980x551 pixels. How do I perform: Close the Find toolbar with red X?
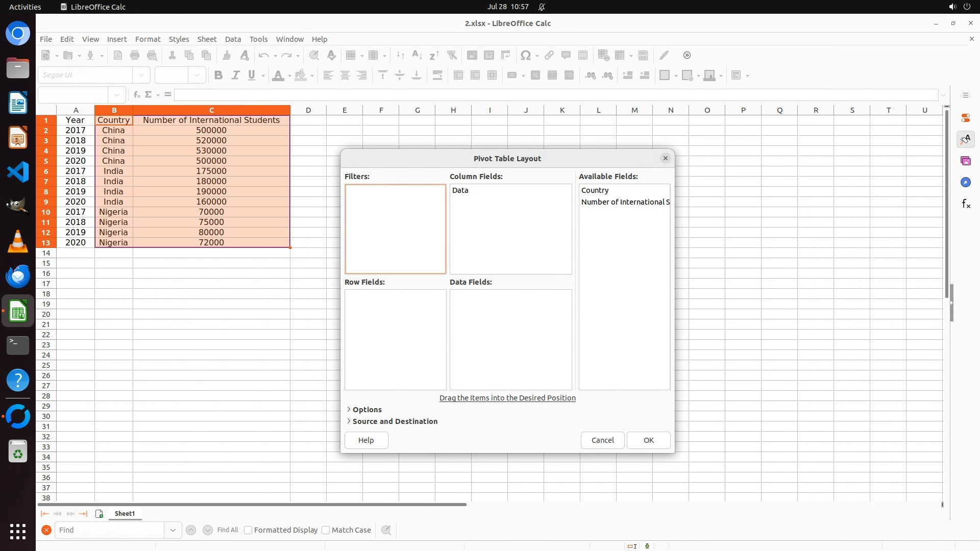click(46, 530)
